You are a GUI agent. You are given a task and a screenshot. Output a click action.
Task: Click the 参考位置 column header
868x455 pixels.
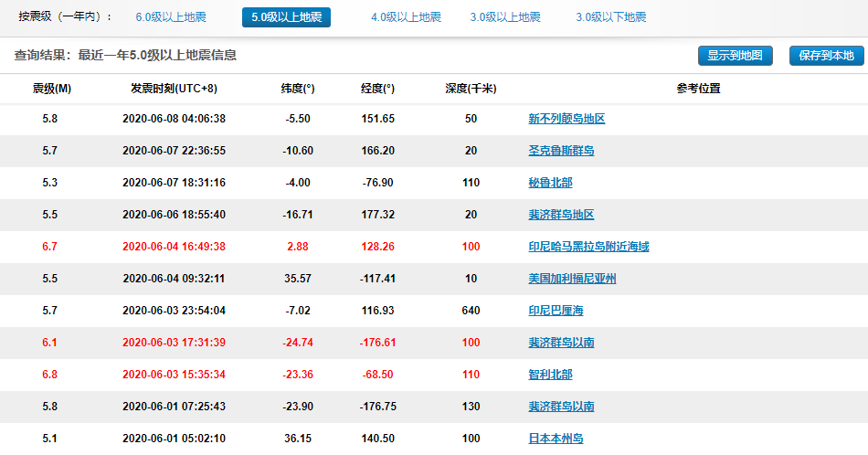click(698, 89)
